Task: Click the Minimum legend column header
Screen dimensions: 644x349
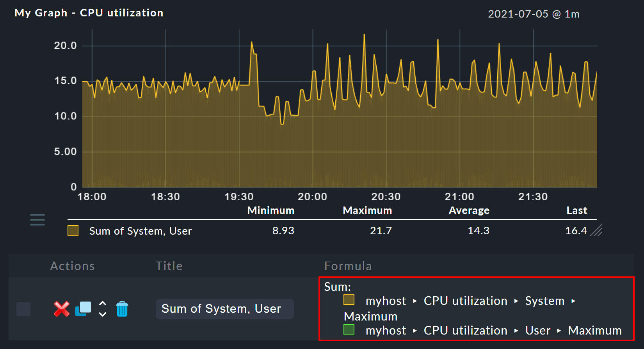Action: coord(271,210)
